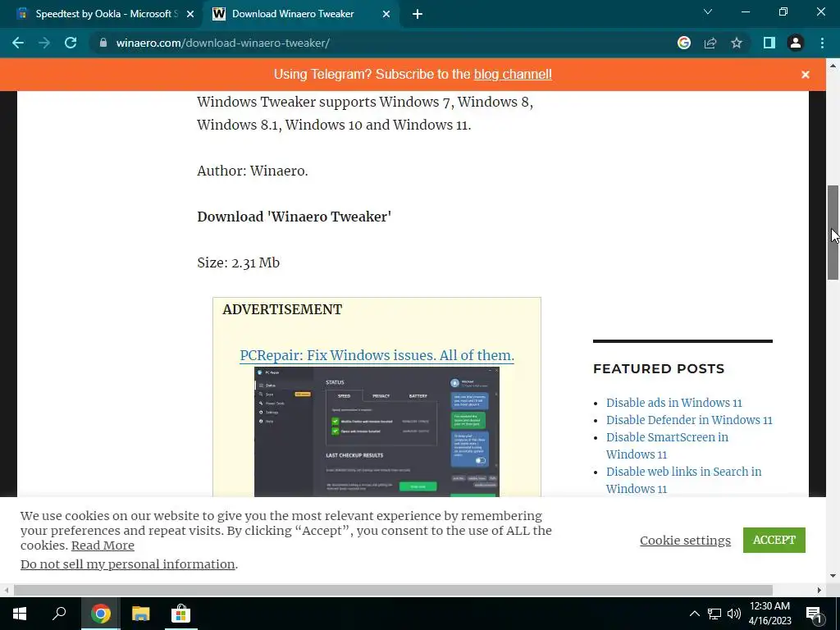The image size is (840, 630).
Task: Open network status tray icon
Action: tap(714, 614)
